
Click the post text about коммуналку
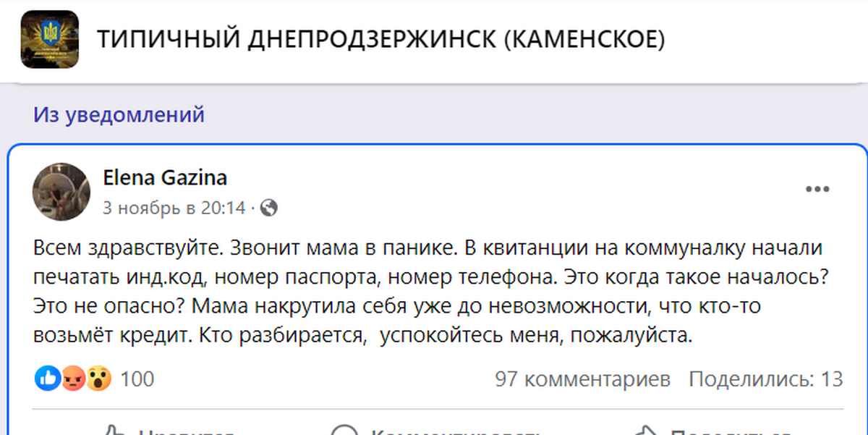tap(427, 291)
